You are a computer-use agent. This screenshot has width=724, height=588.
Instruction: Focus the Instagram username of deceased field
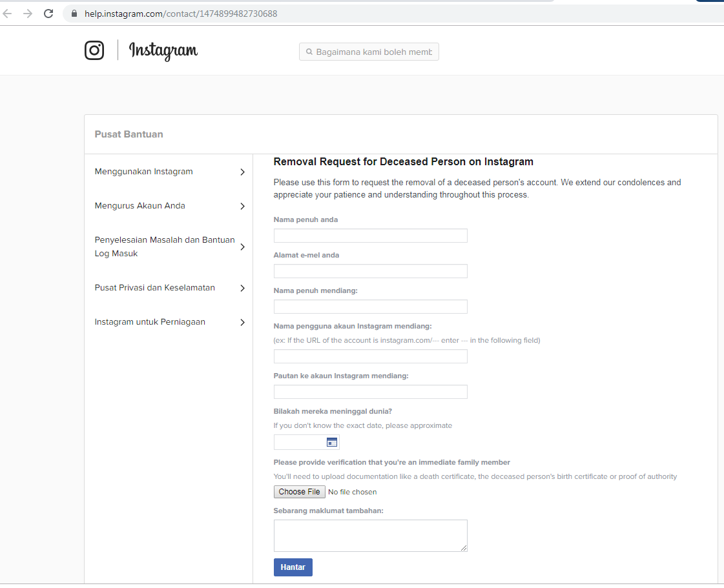[370, 356]
